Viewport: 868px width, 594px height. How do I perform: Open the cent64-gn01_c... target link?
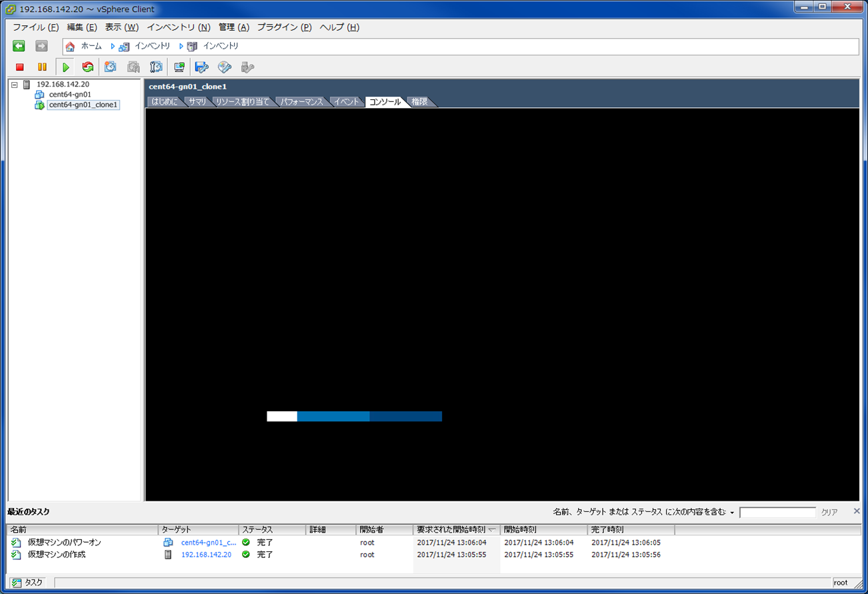coord(209,543)
